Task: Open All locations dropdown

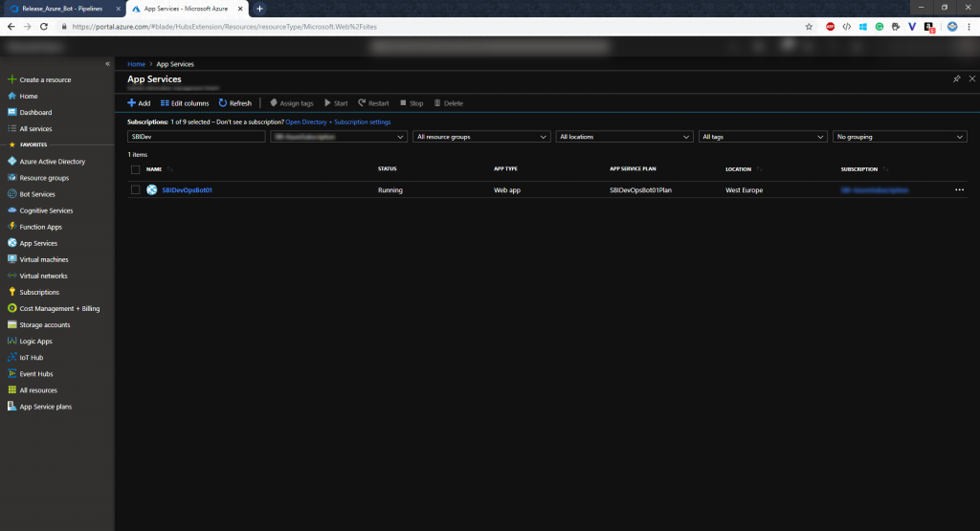Action: pos(624,137)
